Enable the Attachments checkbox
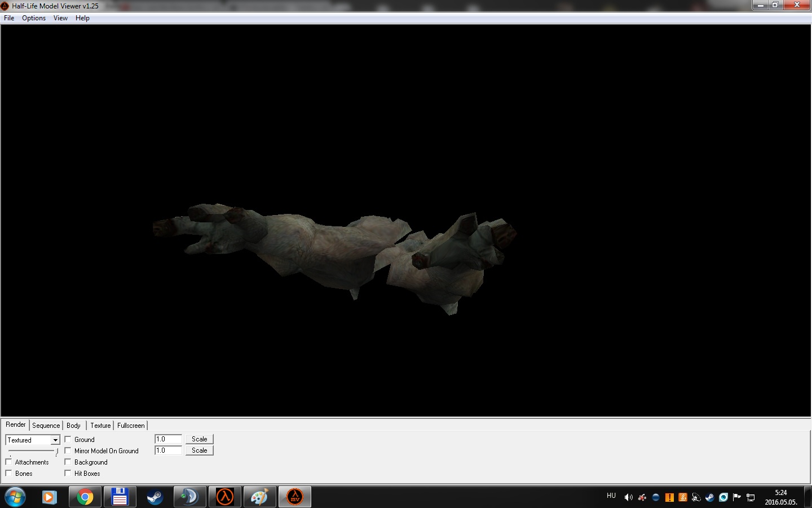The image size is (812, 508). [x=8, y=462]
